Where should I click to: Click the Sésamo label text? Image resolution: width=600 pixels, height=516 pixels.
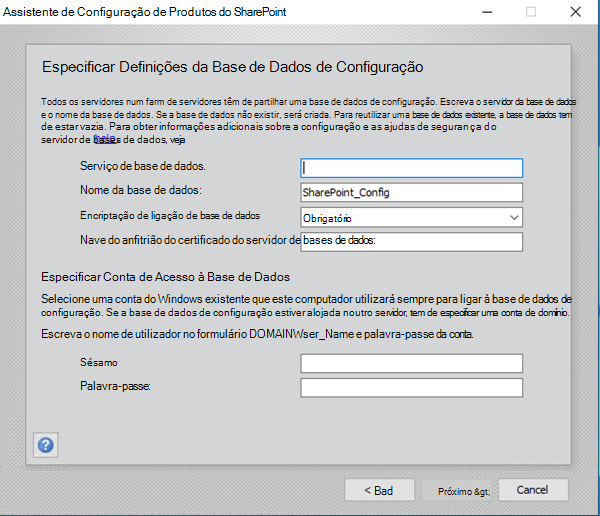(98, 362)
